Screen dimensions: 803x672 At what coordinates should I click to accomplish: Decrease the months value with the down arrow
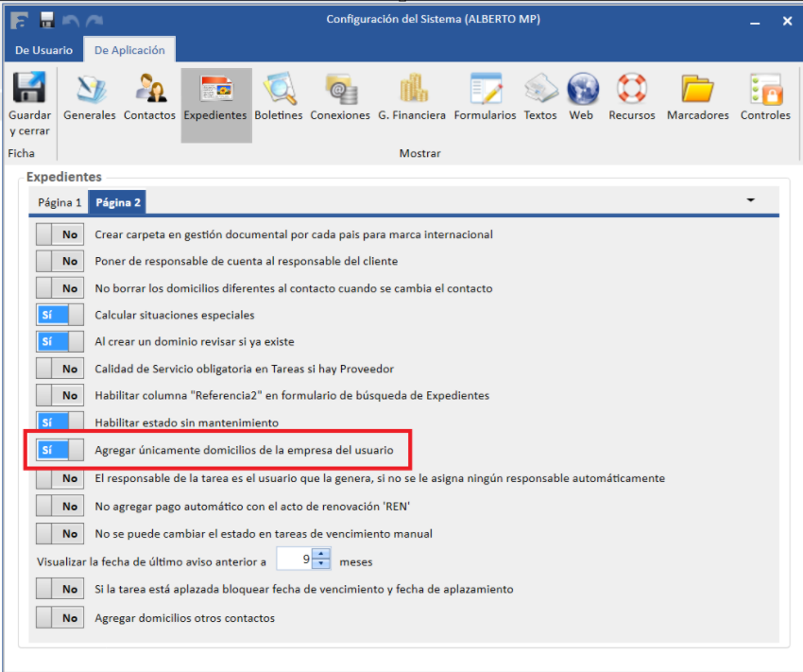(x=322, y=564)
